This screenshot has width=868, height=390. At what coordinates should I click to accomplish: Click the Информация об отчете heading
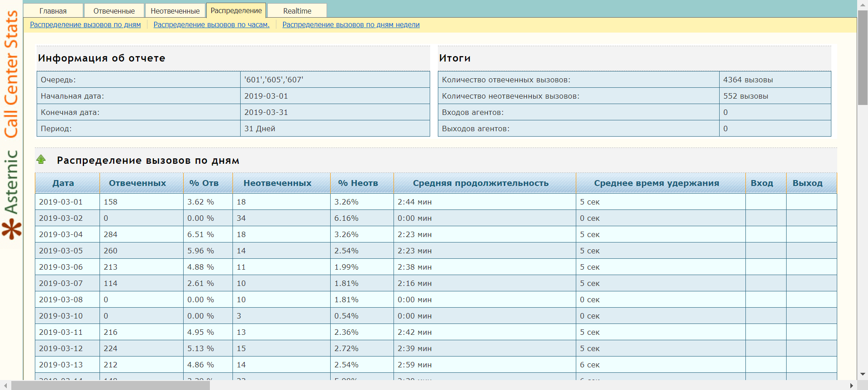click(102, 58)
